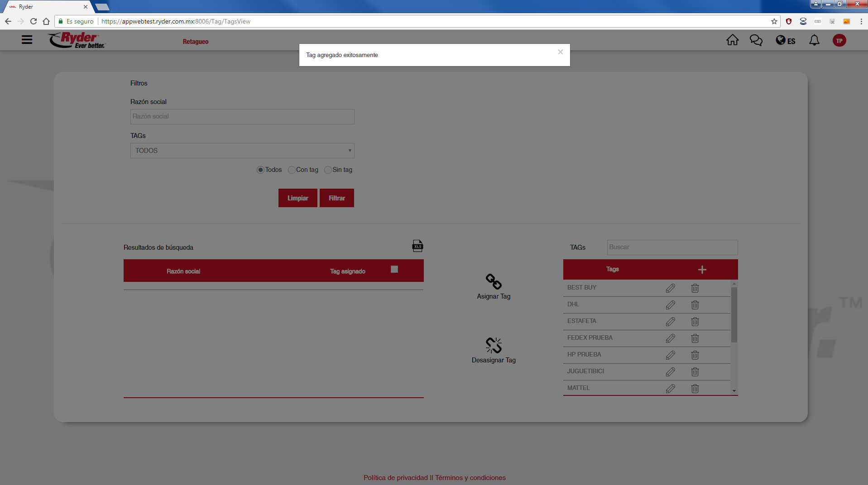Image resolution: width=868 pixels, height=485 pixels.
Task: Click the Limpiar button
Action: click(297, 198)
